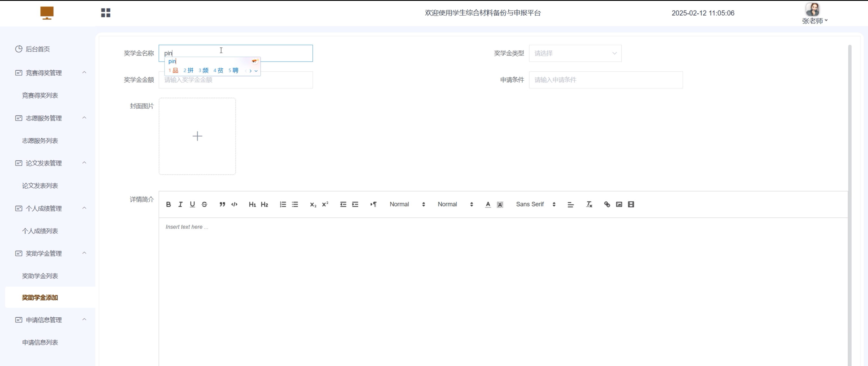868x366 pixels.
Task: Open the grid menu icon in header
Action: [106, 13]
